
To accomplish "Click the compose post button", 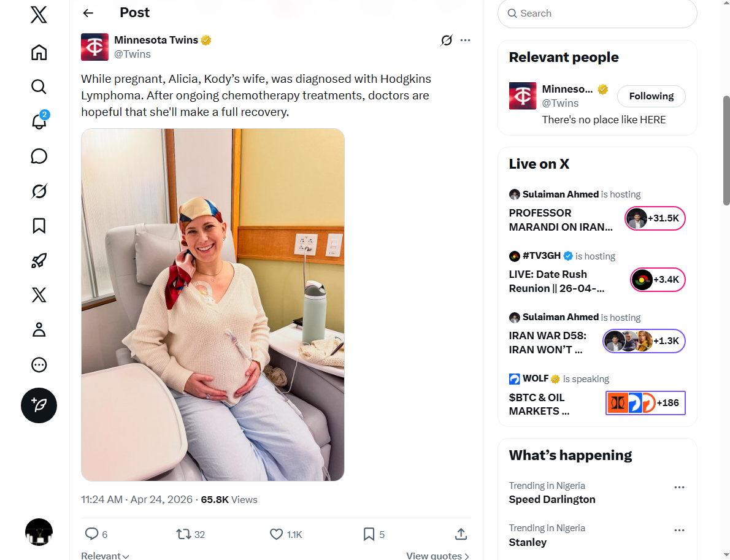I will coord(39,405).
